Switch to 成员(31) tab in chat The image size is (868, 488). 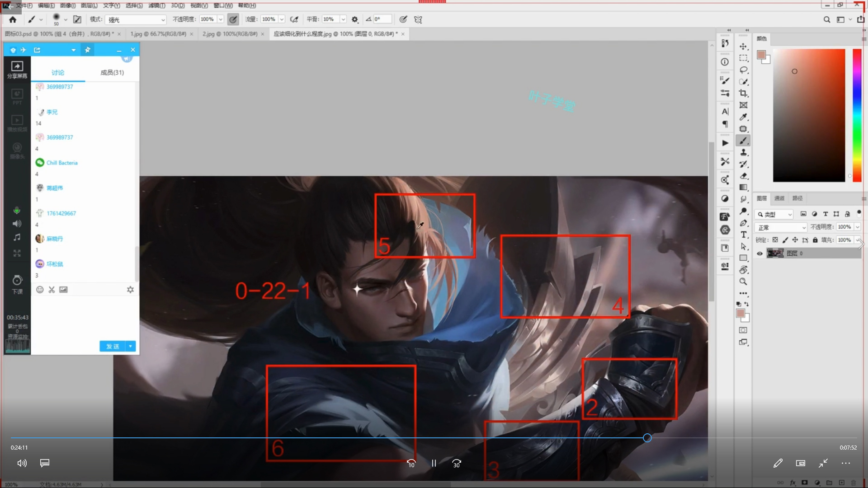point(112,72)
